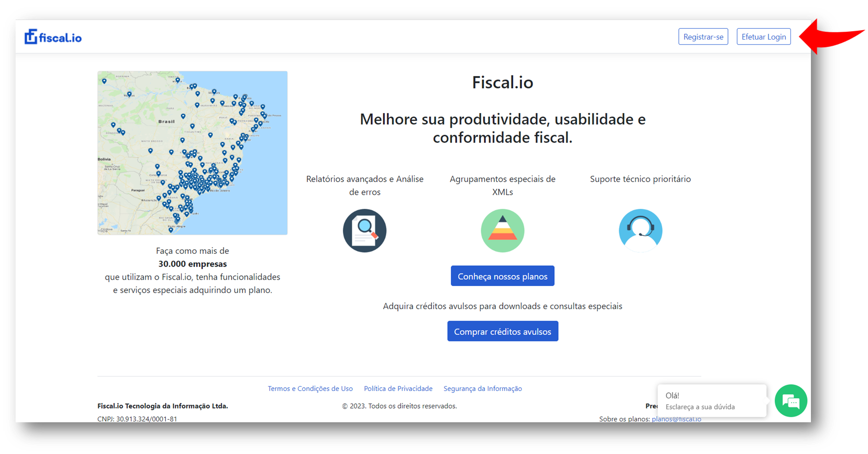The width and height of the screenshot is (868, 454).
Task: Click the magnifier report analysis icon
Action: pyautogui.click(x=364, y=230)
